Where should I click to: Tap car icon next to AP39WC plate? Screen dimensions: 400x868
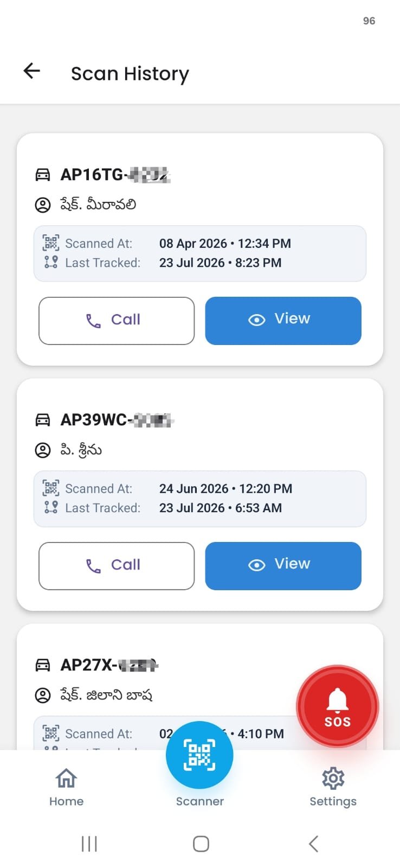[x=43, y=420]
